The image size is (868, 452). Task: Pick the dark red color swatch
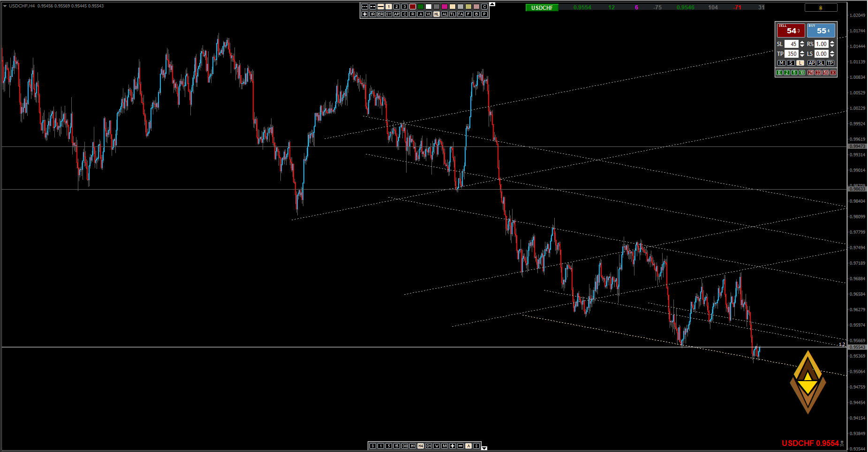[x=413, y=7]
